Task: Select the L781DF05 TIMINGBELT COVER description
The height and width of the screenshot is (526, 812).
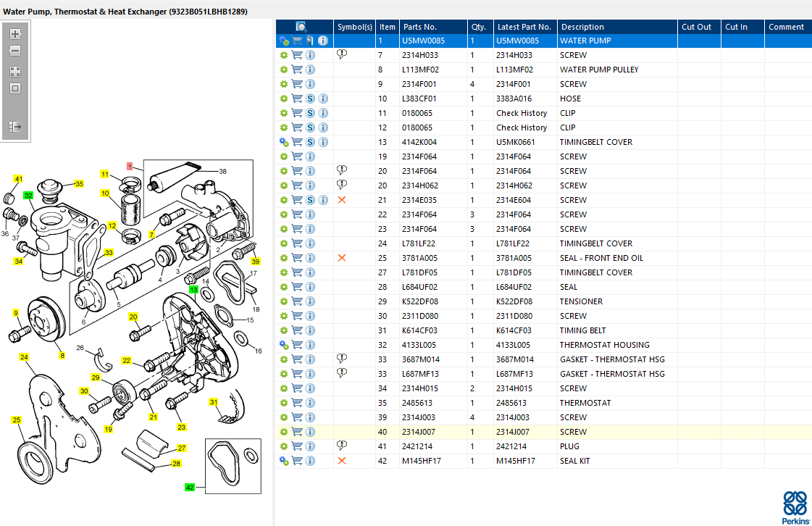Action: click(596, 272)
